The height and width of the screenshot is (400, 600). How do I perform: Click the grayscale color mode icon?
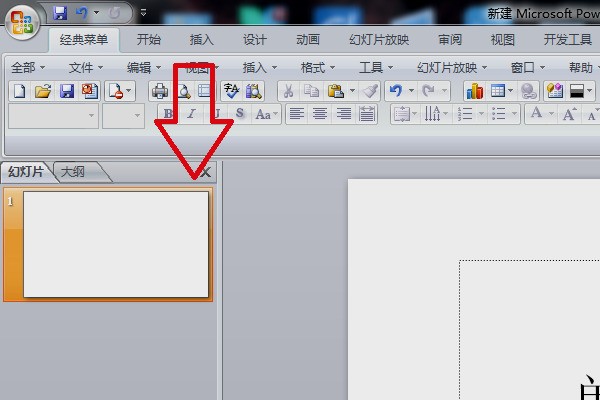tap(577, 91)
